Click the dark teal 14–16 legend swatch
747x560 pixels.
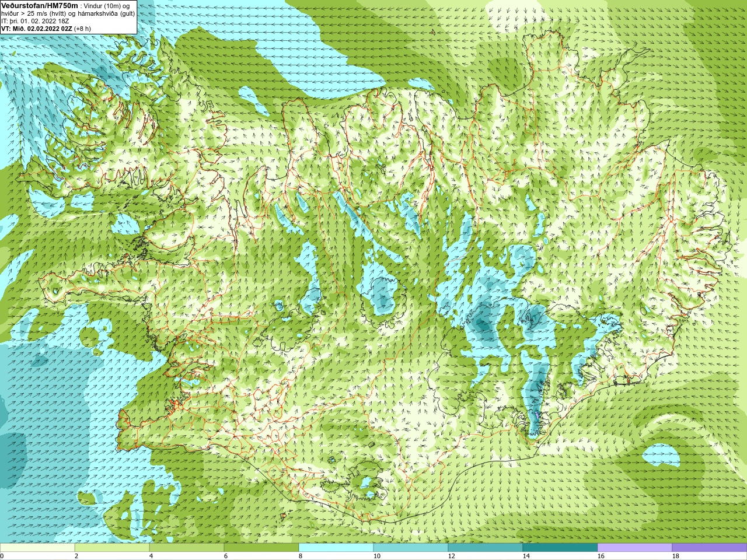point(560,548)
